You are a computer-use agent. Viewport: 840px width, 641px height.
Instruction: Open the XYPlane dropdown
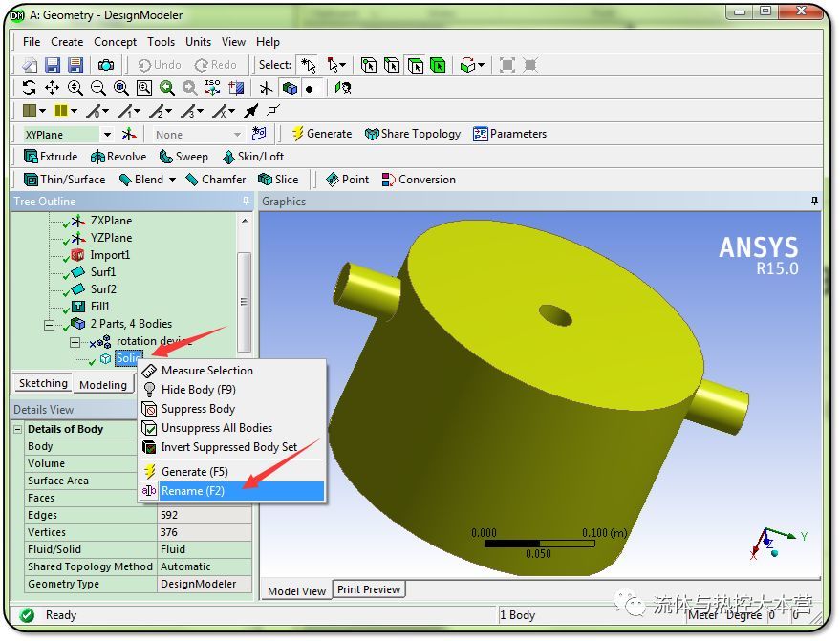pyautogui.click(x=108, y=134)
